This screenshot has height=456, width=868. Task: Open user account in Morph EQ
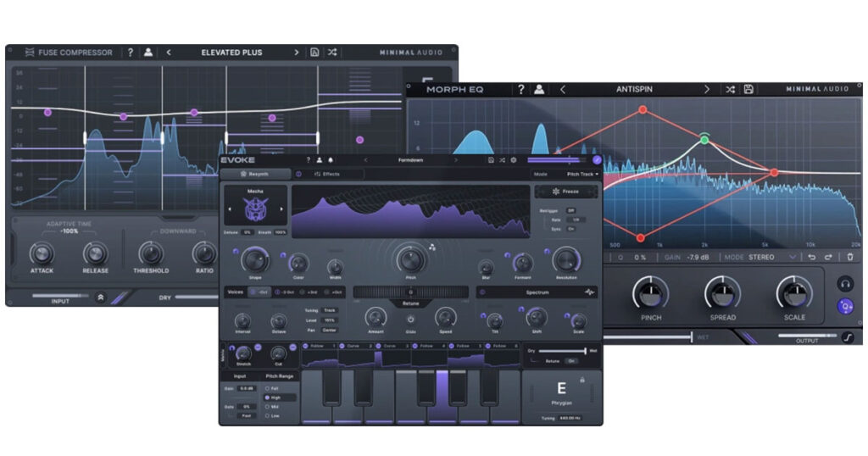pos(539,89)
